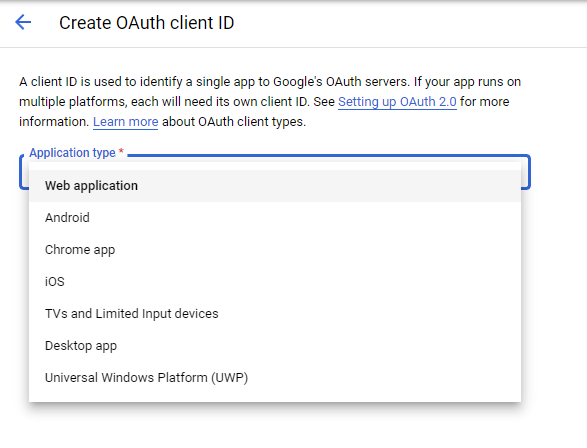Choose the Android application type

275,217
